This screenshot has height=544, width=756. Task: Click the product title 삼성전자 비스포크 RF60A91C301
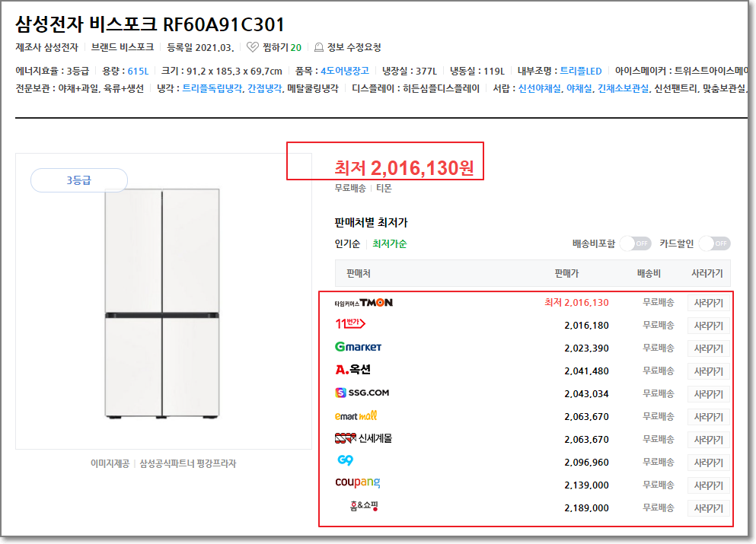click(149, 24)
